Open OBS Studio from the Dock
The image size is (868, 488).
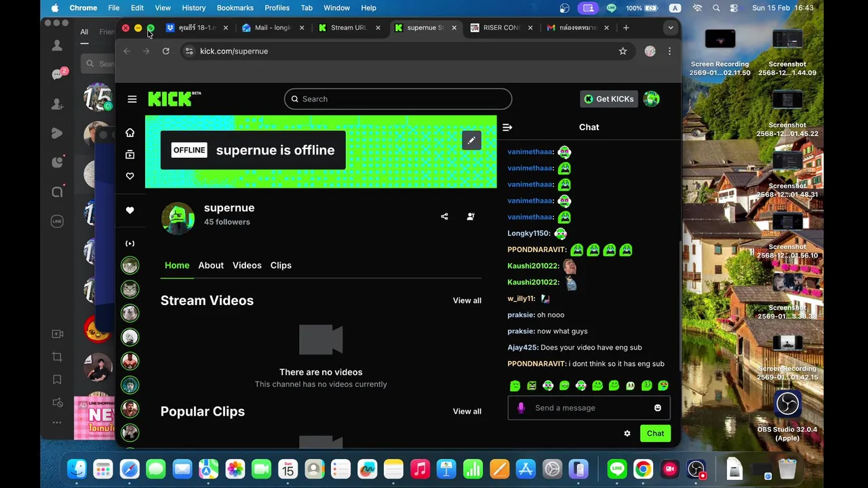(696, 469)
